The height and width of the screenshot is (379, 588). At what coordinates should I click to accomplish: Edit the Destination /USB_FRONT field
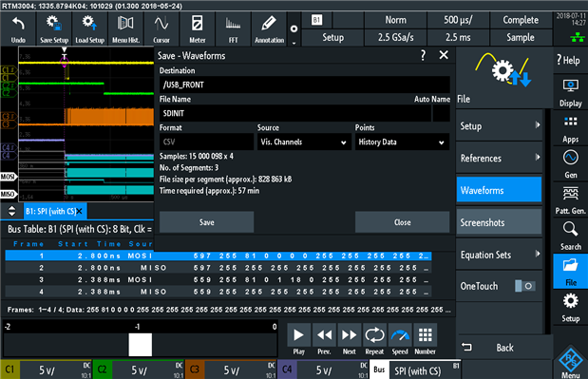click(305, 85)
